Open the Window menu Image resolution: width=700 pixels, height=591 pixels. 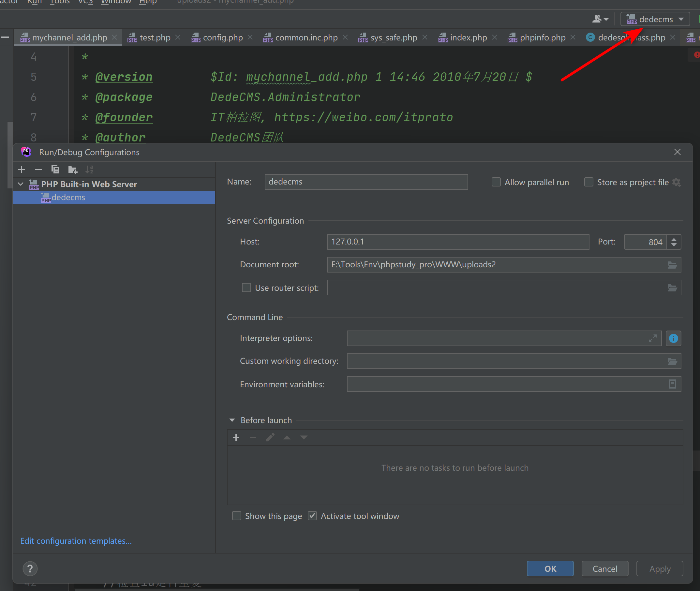click(116, 2)
